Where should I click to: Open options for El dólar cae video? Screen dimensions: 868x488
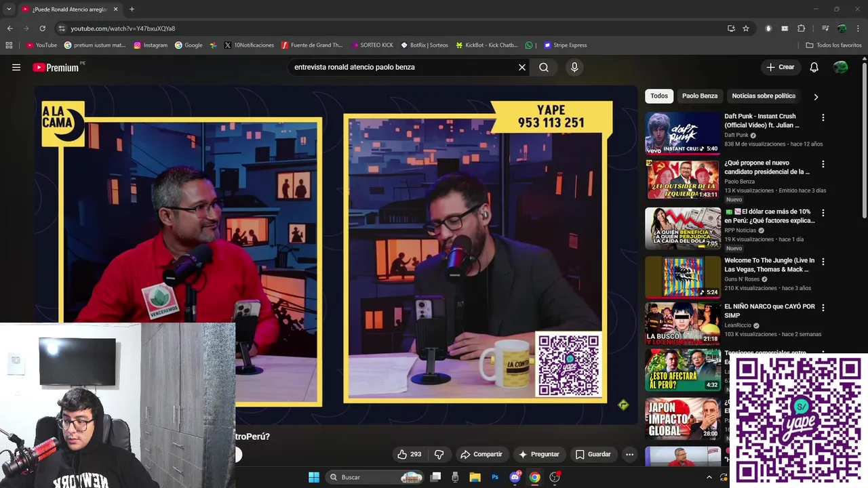pos(823,213)
